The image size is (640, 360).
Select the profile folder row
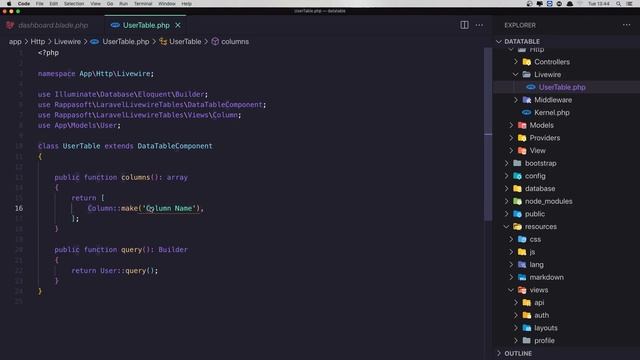pos(567,340)
